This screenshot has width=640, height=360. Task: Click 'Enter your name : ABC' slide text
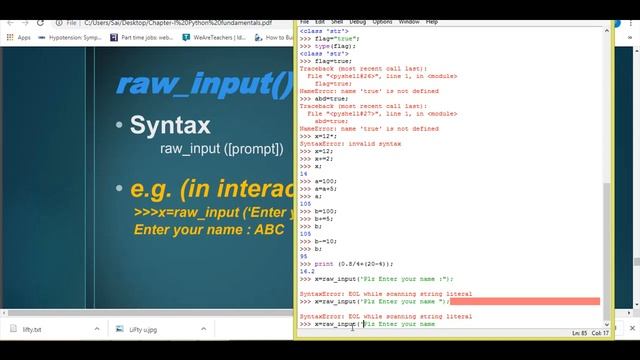209,229
